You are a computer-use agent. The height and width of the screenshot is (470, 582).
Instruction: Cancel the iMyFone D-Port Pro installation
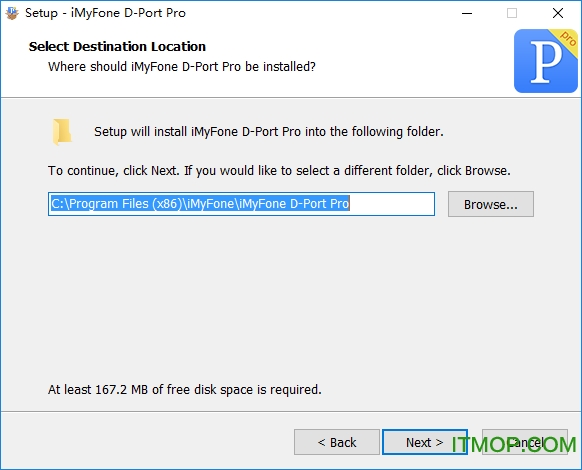(524, 442)
